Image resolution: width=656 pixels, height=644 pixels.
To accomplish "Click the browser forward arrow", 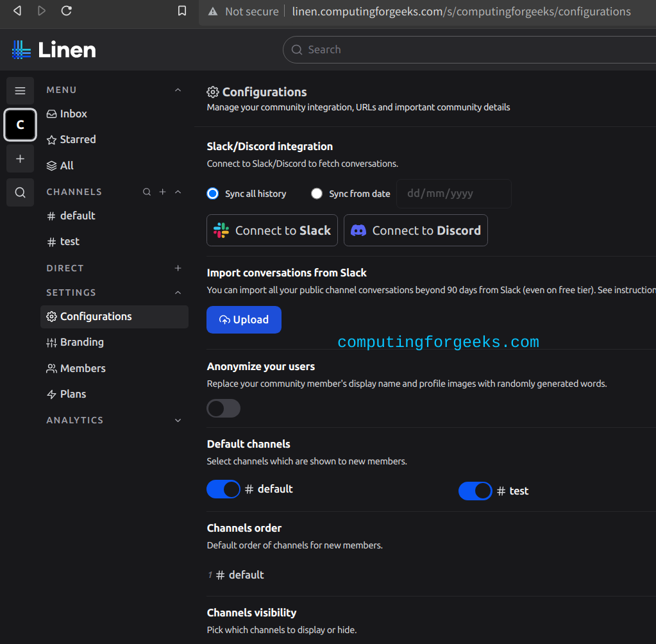I will [41, 10].
